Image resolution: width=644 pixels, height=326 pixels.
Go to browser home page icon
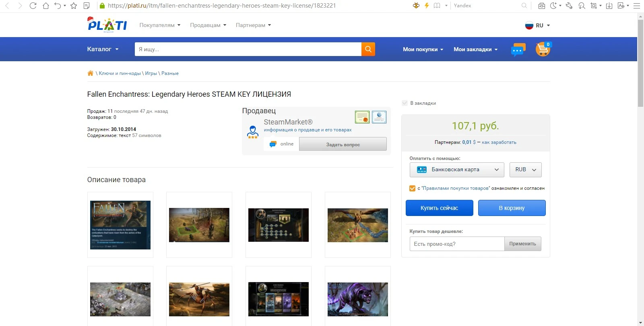click(x=46, y=6)
